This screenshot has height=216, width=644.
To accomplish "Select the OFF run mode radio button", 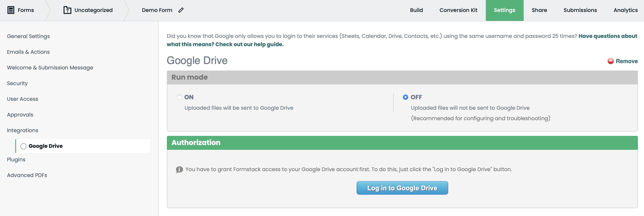I will pos(405,97).
